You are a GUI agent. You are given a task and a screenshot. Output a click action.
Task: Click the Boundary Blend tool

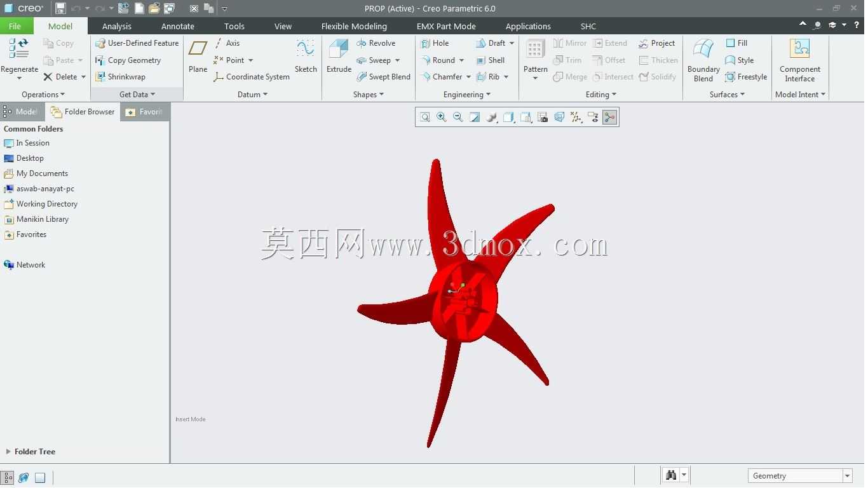[703, 60]
